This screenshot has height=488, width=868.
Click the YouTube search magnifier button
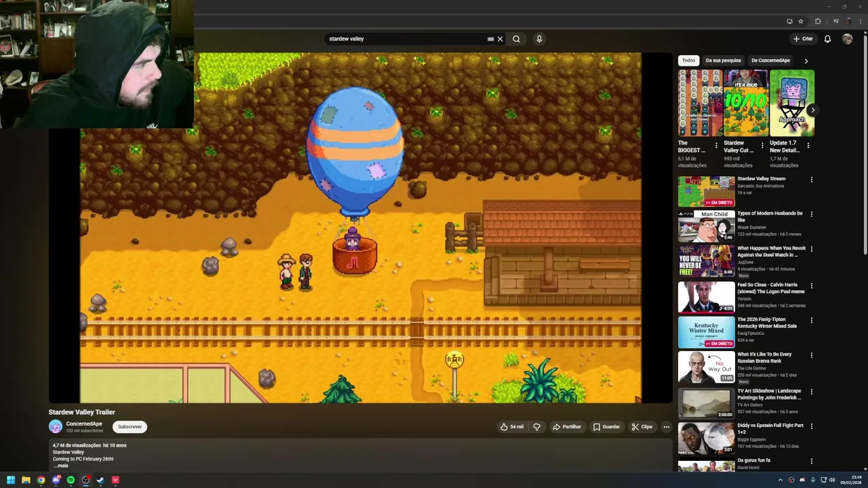pyautogui.click(x=516, y=39)
